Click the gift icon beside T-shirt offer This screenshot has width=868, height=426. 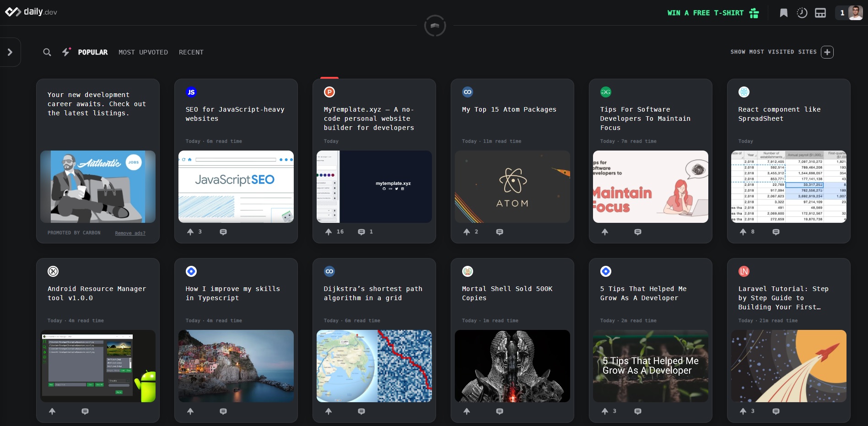(x=754, y=13)
